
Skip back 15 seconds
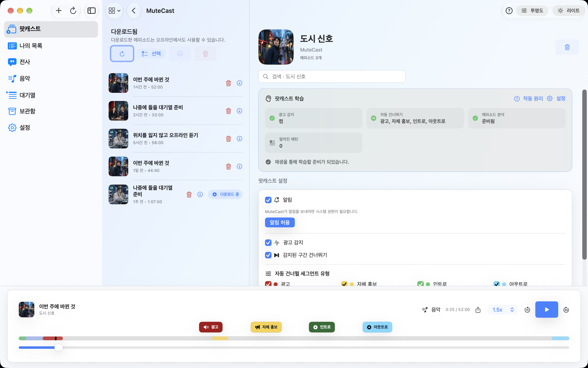527,310
